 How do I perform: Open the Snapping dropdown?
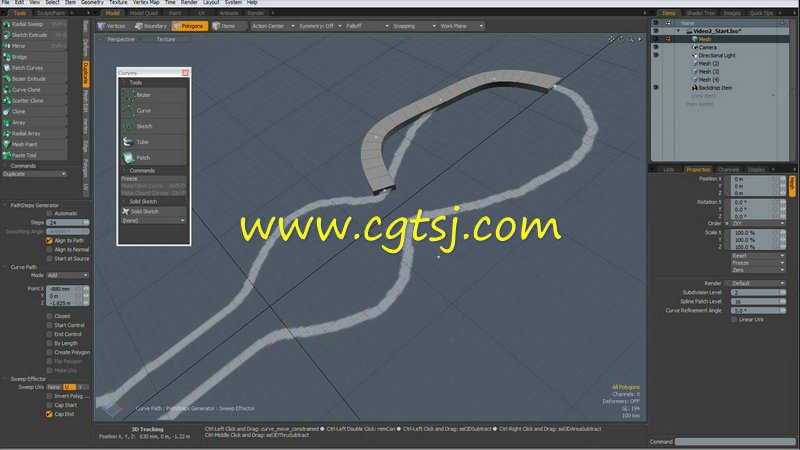[x=414, y=26]
